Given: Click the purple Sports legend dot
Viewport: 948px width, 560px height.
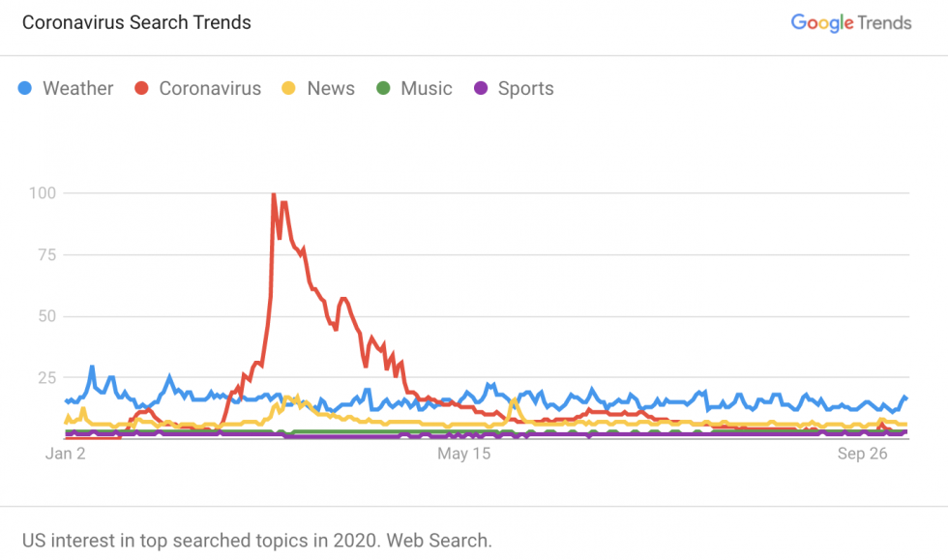Looking at the screenshot, I should [480, 89].
